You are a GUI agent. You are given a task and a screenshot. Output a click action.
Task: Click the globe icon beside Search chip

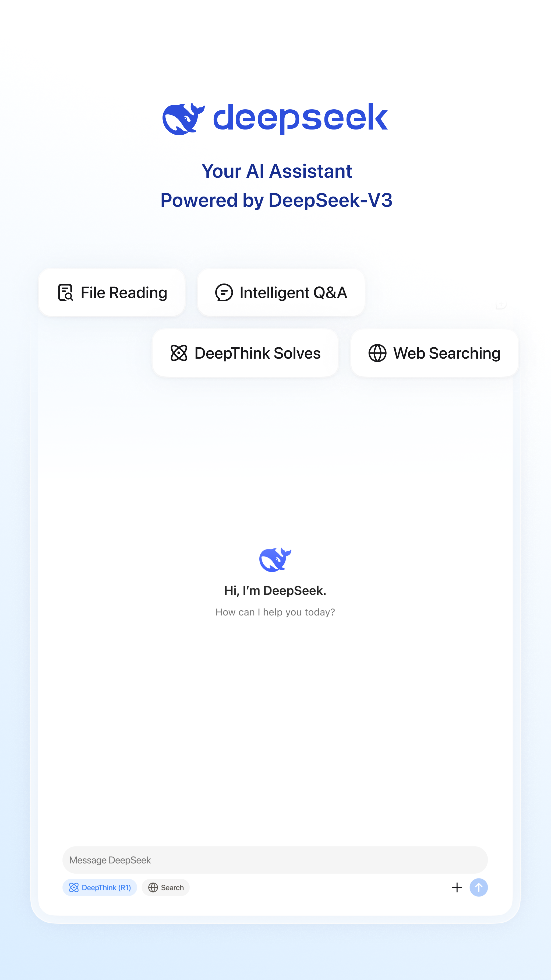click(153, 888)
